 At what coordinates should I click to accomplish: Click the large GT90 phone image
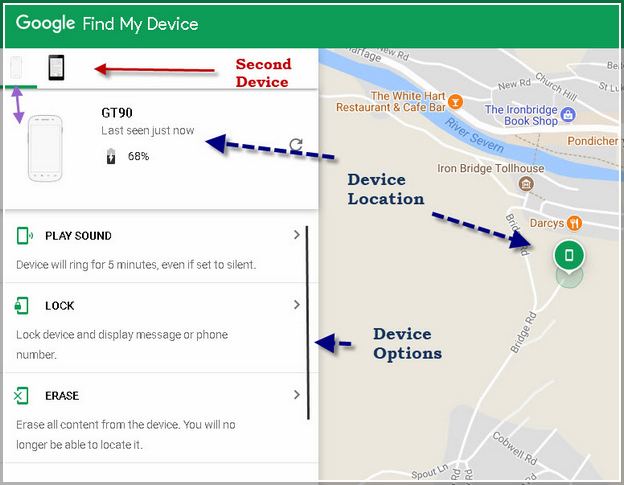click(x=45, y=148)
